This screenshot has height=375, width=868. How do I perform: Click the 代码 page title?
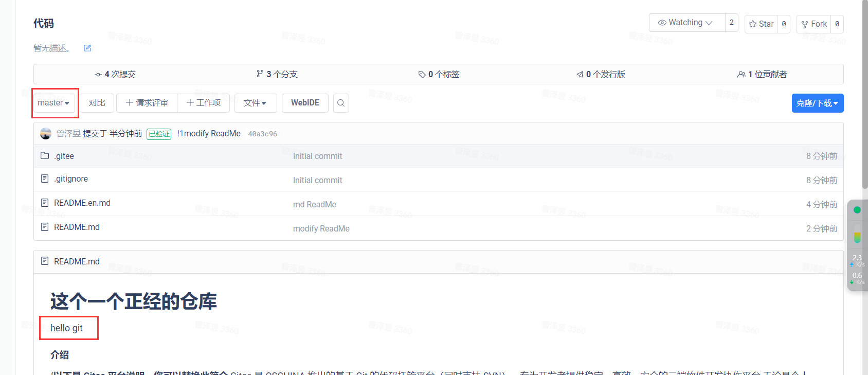[44, 23]
